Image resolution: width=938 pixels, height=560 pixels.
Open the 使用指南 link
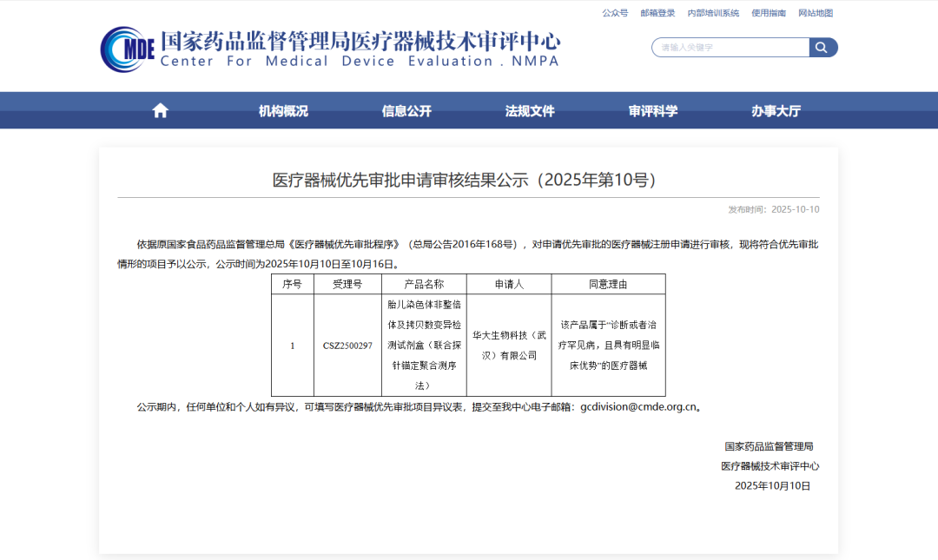click(769, 13)
